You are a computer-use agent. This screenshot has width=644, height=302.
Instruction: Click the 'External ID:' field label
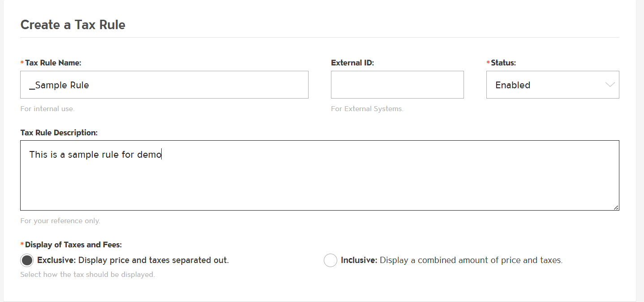352,63
